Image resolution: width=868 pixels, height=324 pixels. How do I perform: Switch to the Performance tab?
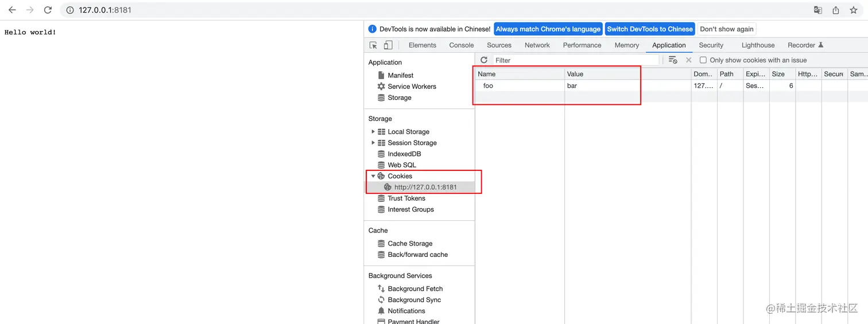[x=582, y=45]
